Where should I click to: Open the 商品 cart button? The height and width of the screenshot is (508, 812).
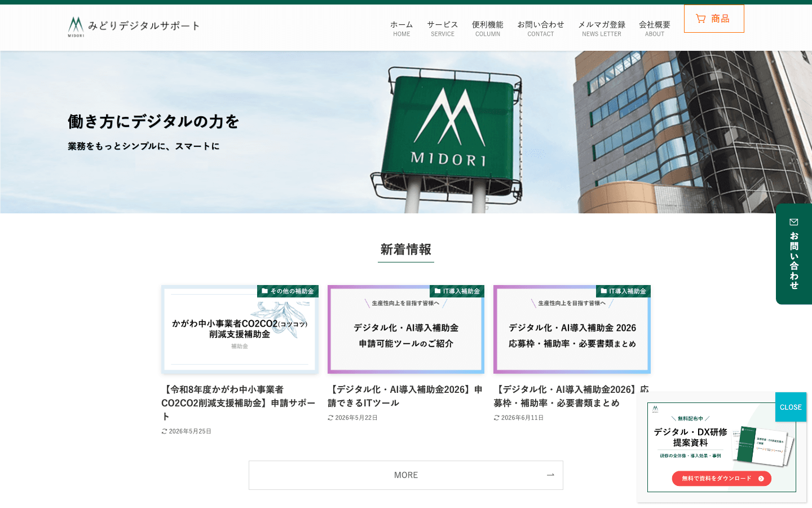pos(714,19)
